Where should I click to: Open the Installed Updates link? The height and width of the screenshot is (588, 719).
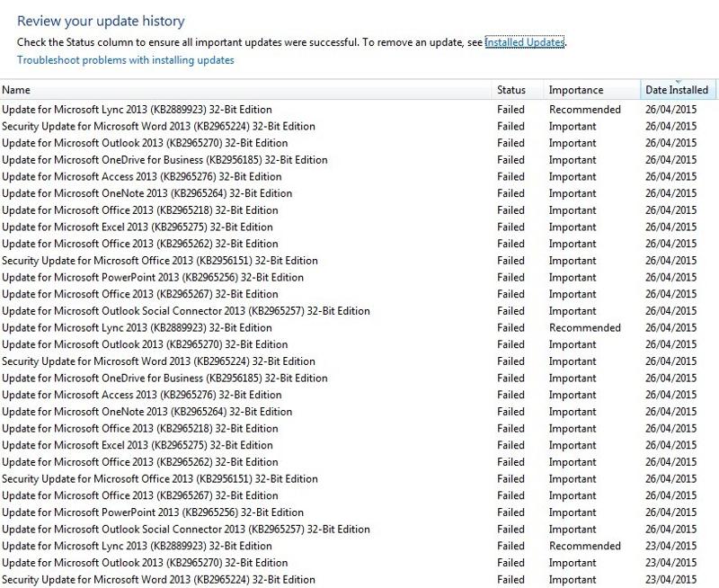point(525,42)
